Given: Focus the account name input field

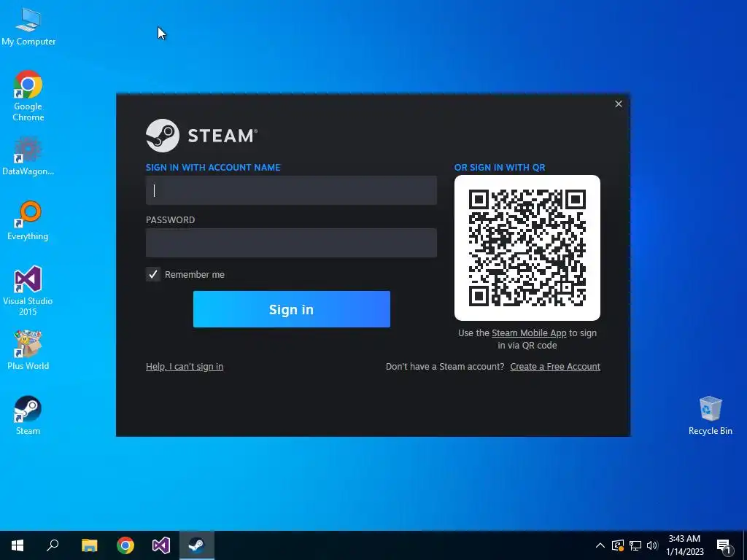Looking at the screenshot, I should click(291, 190).
